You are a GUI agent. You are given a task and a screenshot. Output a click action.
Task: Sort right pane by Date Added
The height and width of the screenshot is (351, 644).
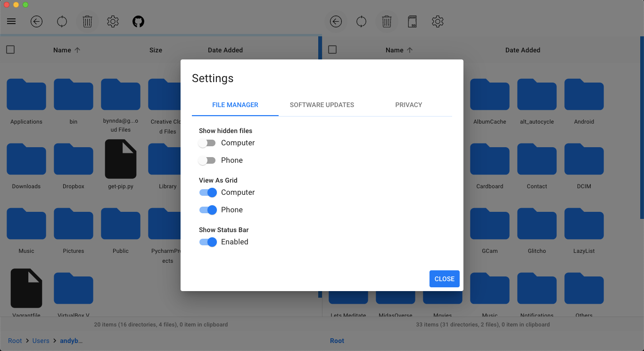pos(523,50)
